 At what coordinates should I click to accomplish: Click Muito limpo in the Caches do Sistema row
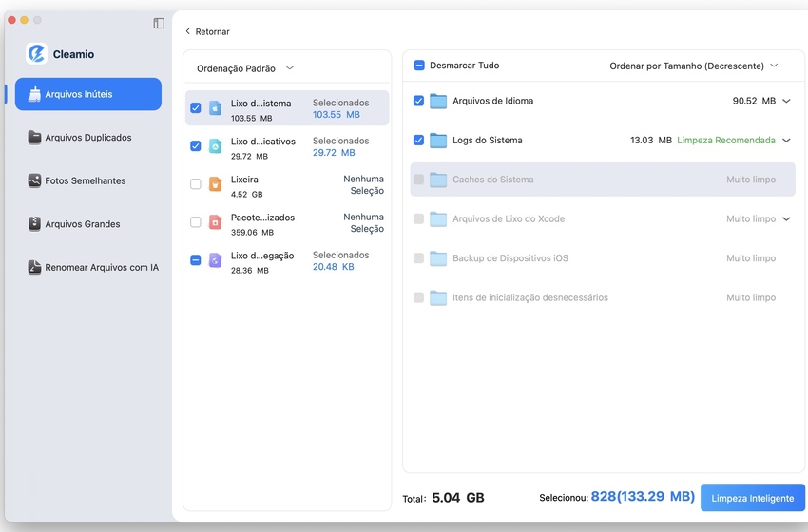point(751,180)
